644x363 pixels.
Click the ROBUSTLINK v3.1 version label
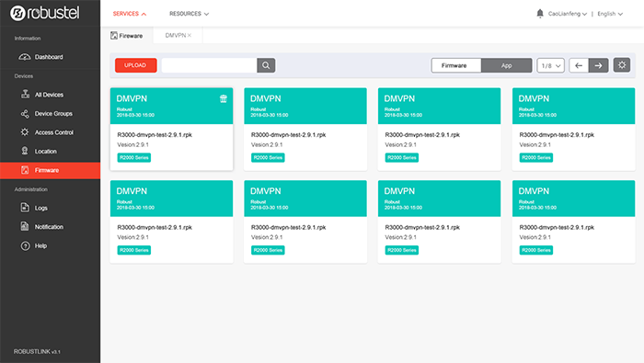(x=37, y=352)
